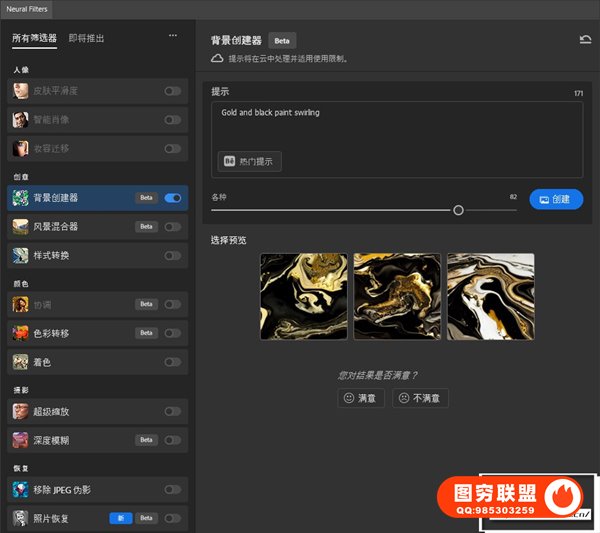The width and height of the screenshot is (600, 533).
Task: Switch to the 即将推出 tab
Action: 86,39
